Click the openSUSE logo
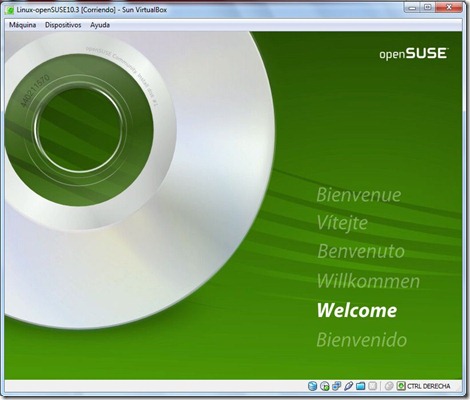 tap(414, 54)
